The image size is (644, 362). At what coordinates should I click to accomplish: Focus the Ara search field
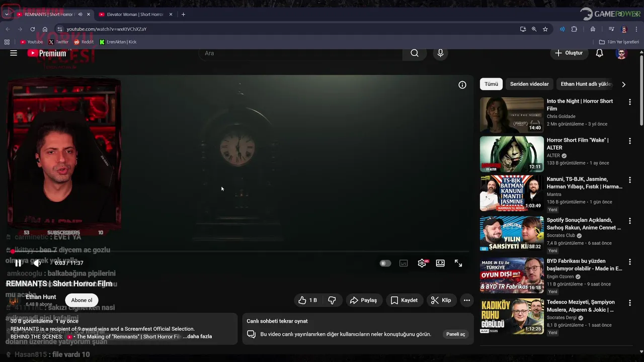coord(300,53)
